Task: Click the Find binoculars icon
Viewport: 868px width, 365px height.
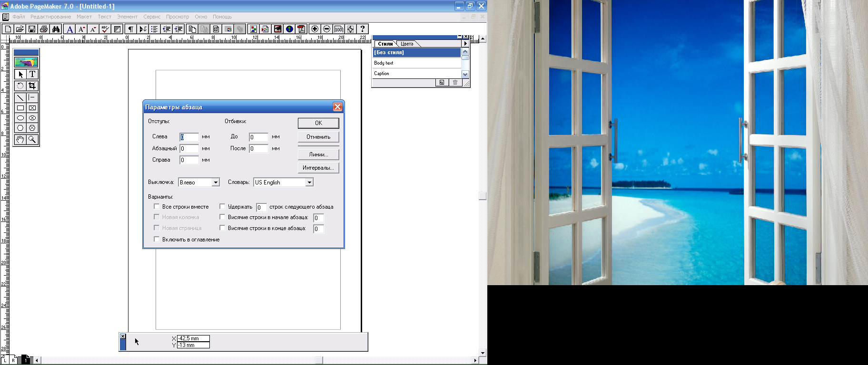Action: coord(56,29)
